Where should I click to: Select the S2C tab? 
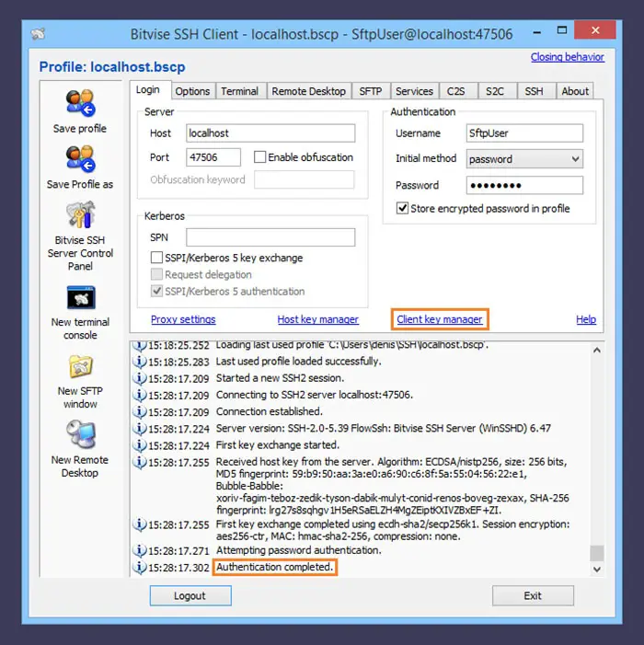(x=495, y=91)
